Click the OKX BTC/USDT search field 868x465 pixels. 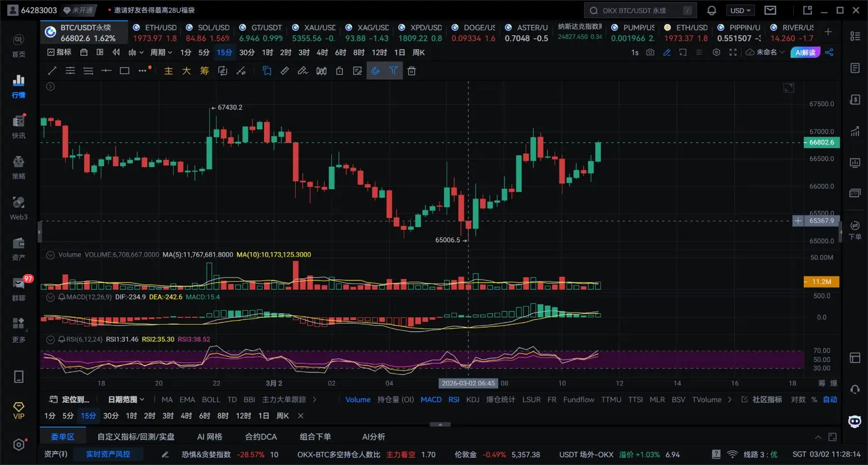[x=640, y=11]
